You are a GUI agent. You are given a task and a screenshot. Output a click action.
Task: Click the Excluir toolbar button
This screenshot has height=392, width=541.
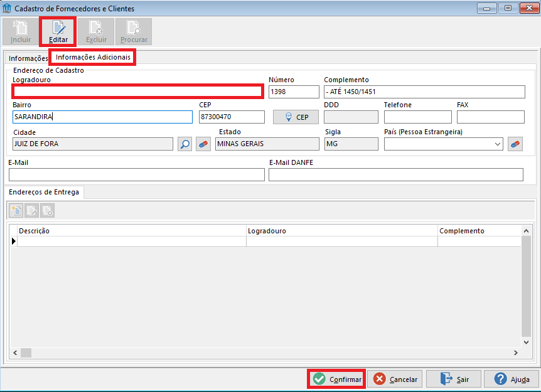pos(96,32)
